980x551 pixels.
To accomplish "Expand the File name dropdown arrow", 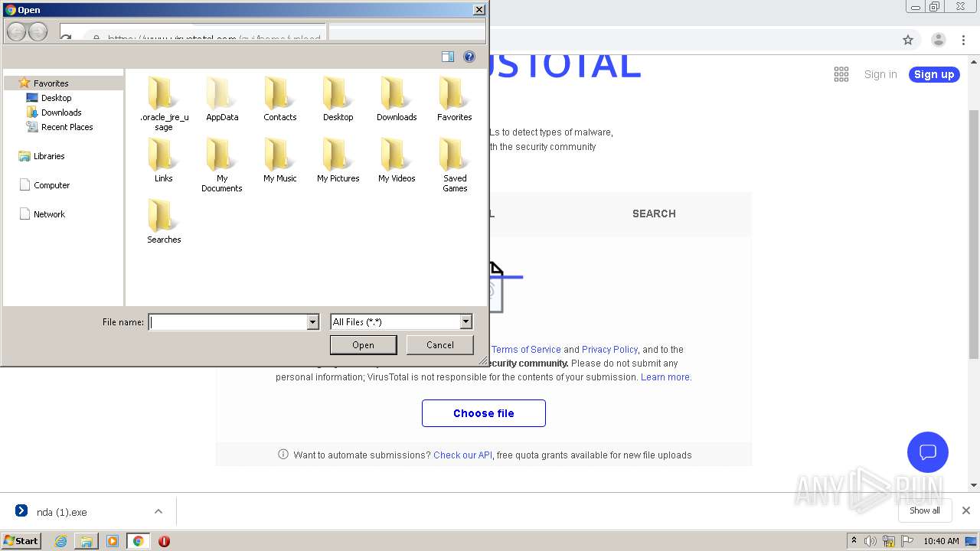I will coord(312,322).
